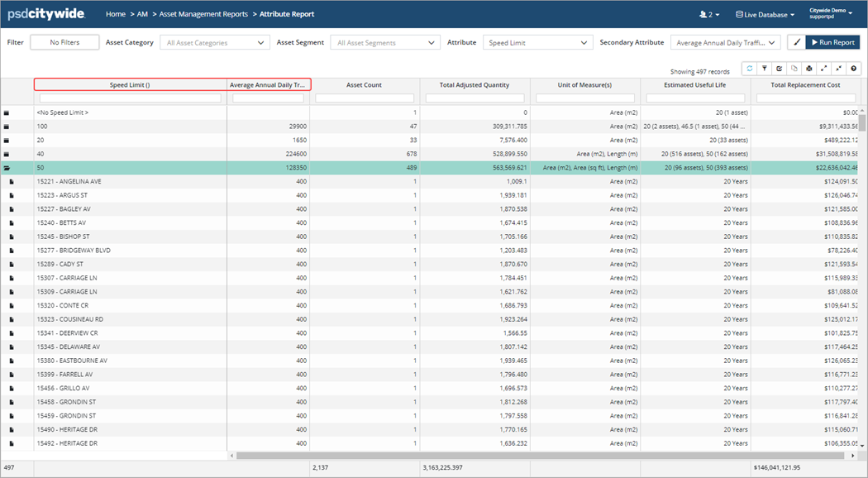Click the collapse-all arrows icon
Screen dimensions: 868x478
(839, 69)
